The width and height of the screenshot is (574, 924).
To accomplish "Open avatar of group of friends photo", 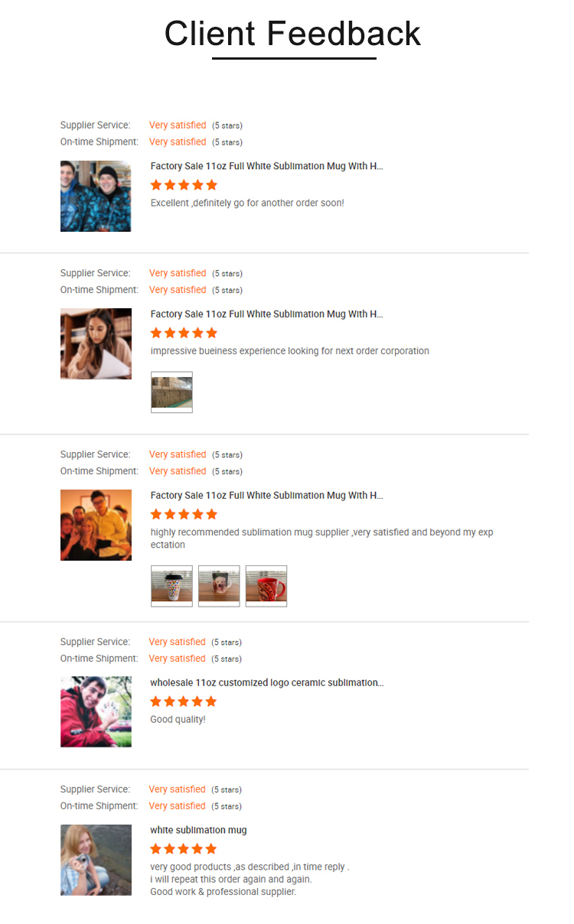I will 96,525.
